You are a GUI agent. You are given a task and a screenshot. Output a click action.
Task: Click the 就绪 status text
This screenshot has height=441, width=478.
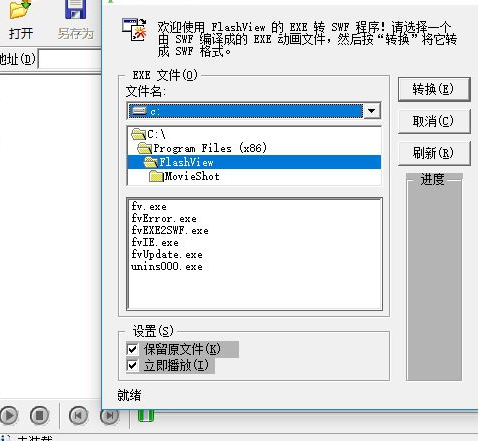tap(129, 395)
